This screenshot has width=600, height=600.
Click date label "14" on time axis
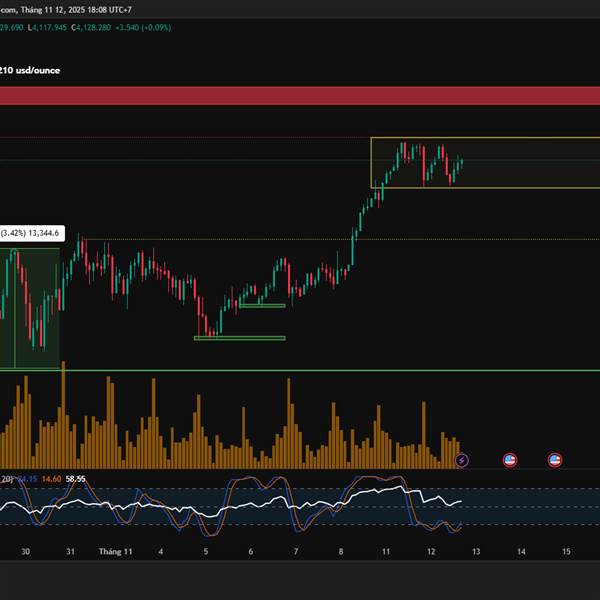point(521,551)
